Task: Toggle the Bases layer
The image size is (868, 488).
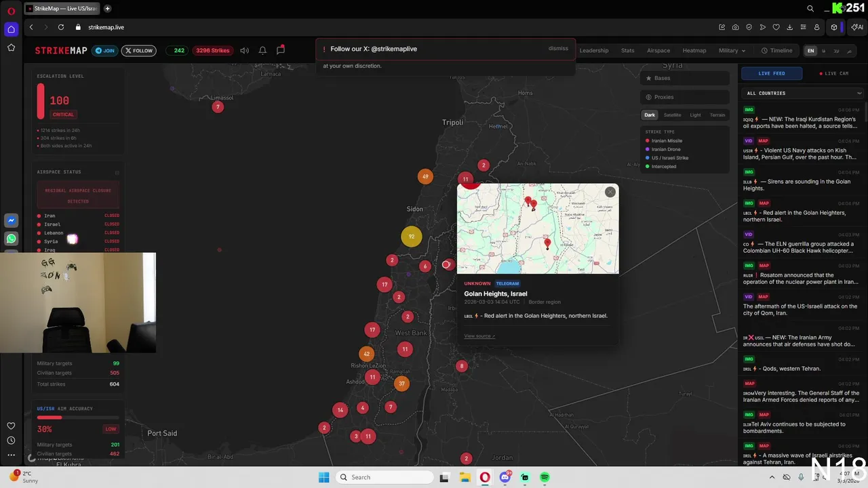Action: pyautogui.click(x=686, y=78)
